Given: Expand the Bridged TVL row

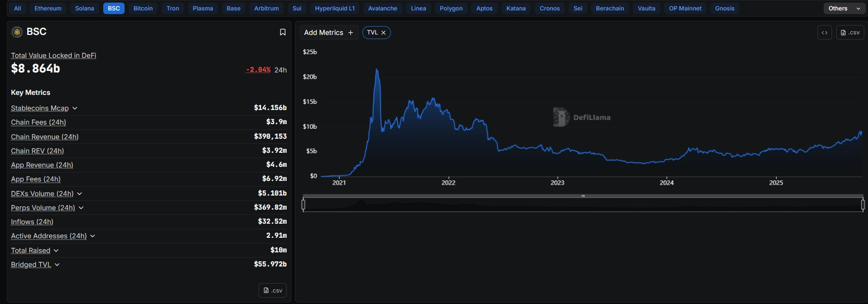Looking at the screenshot, I should [57, 265].
